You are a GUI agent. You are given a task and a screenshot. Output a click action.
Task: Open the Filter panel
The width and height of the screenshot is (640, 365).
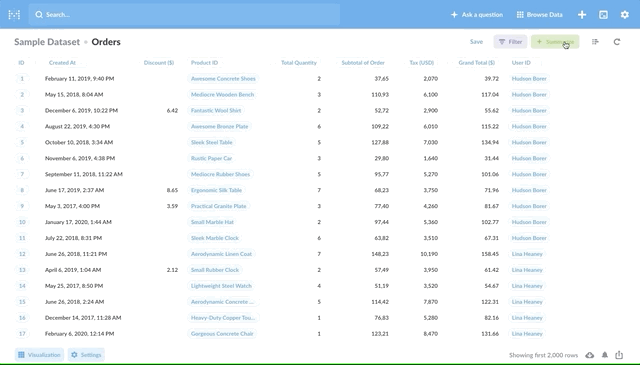[x=510, y=42]
